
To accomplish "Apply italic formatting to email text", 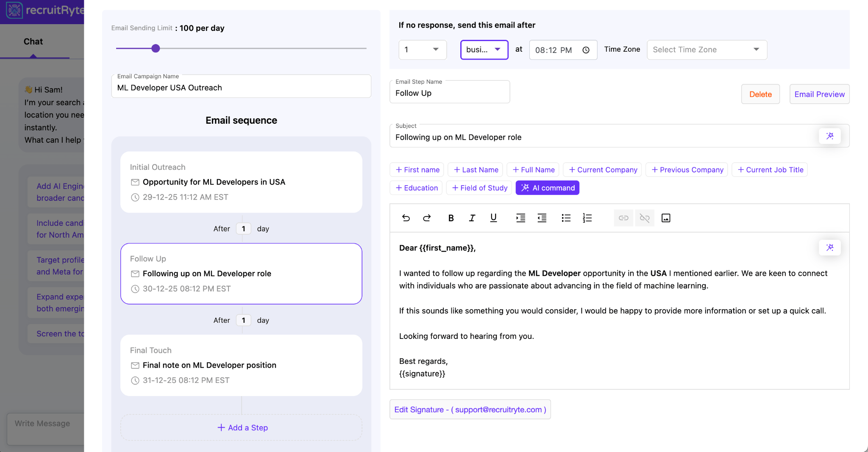I will click(472, 218).
